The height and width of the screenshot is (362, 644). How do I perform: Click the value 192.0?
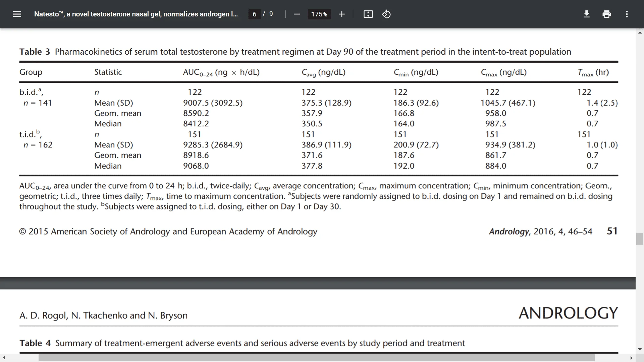click(404, 166)
